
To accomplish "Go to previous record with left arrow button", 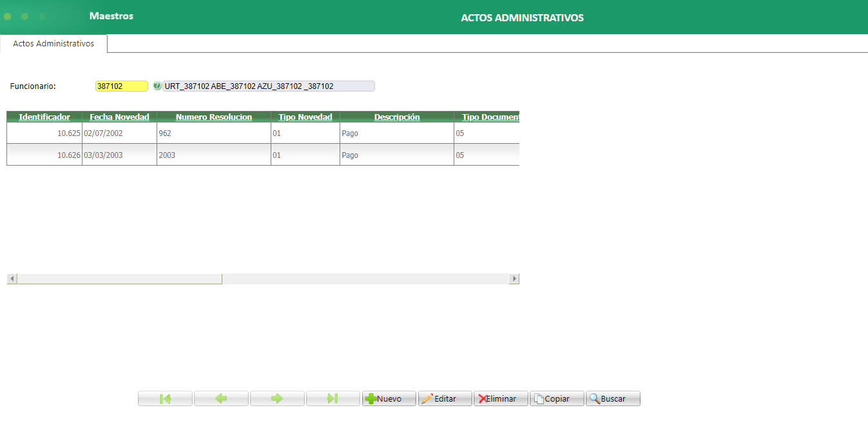I will tap(221, 399).
